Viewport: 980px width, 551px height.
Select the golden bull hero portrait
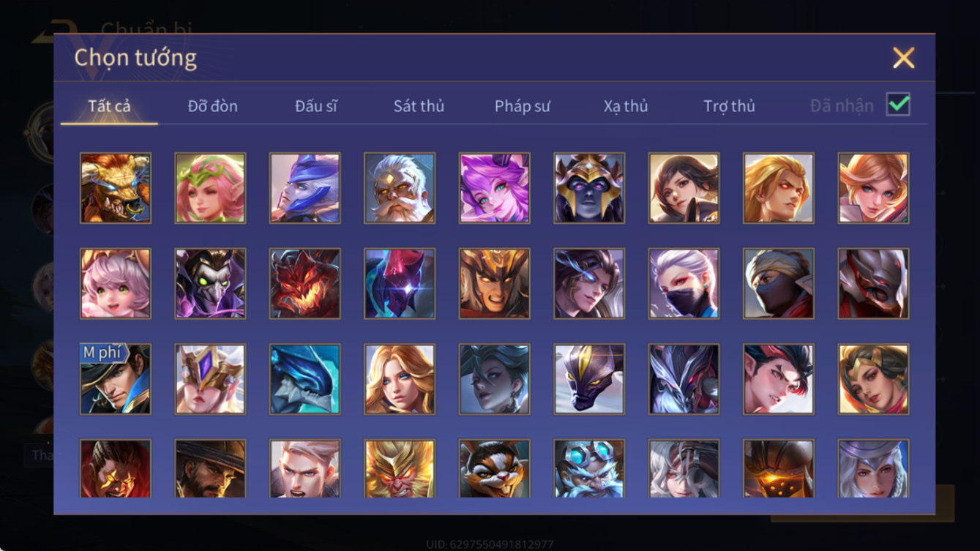116,188
